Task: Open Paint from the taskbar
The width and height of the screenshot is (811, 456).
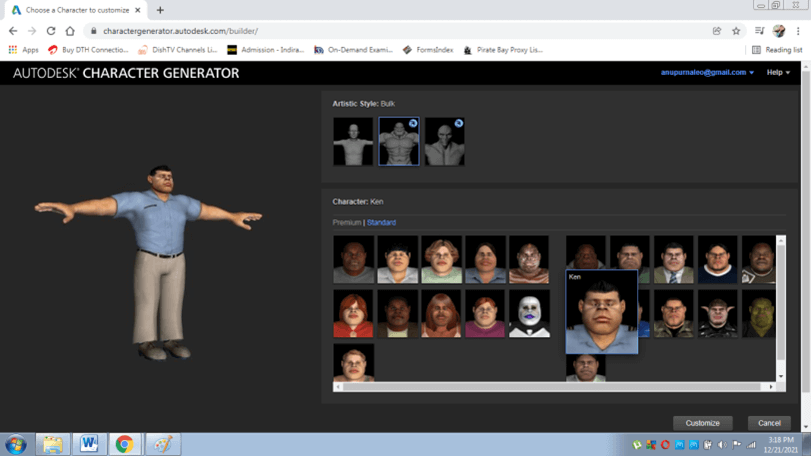Action: point(162,444)
